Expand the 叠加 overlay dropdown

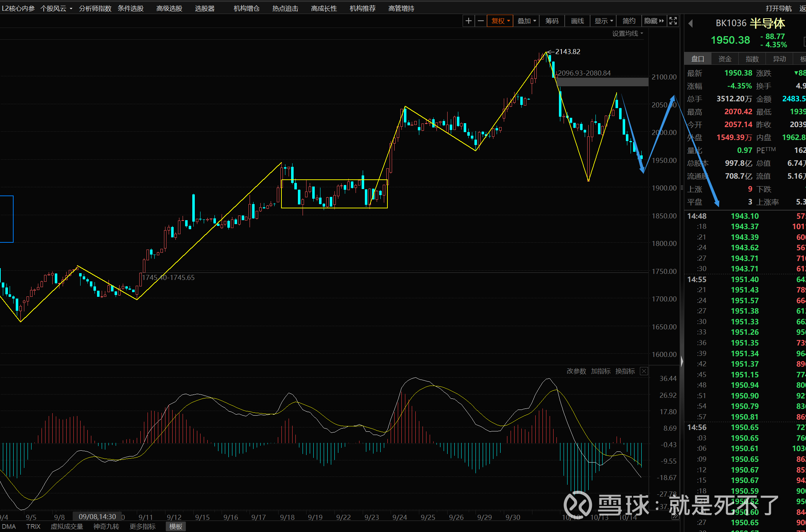(x=526, y=21)
